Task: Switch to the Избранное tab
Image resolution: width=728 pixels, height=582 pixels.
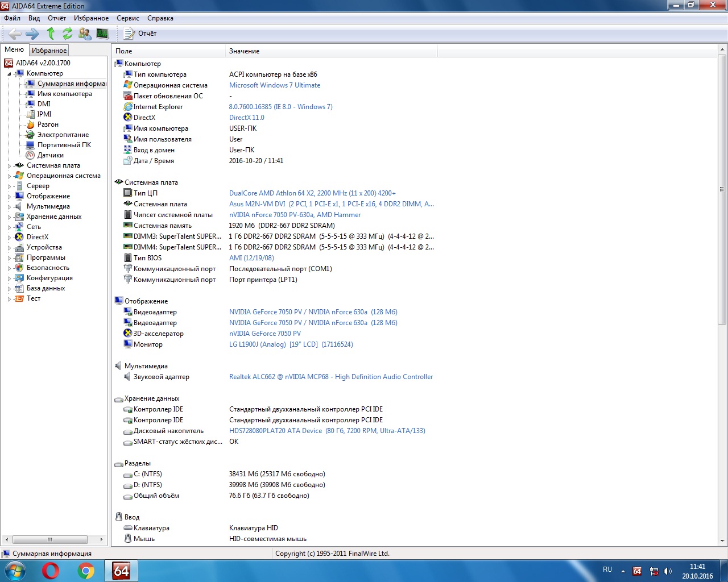Action: coord(49,51)
